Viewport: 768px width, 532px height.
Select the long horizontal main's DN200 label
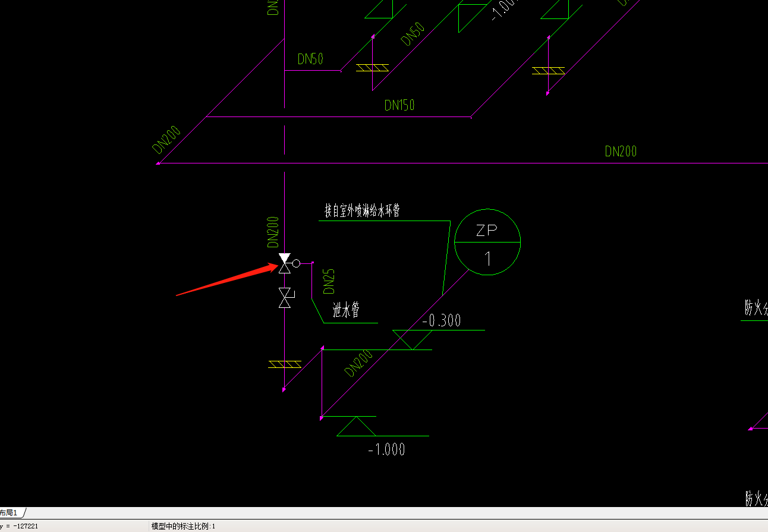point(621,151)
